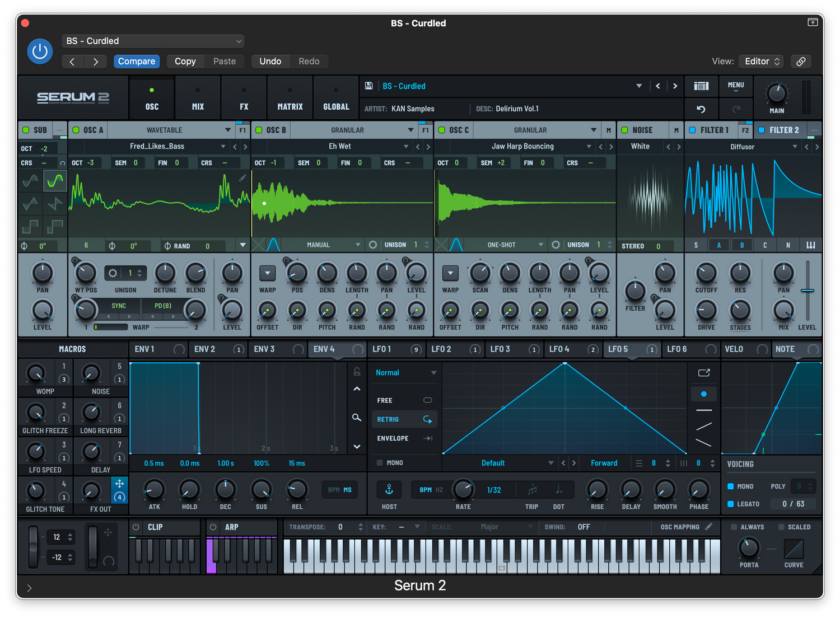Toggle the SUB oscillator enable light
The image size is (840, 618).
pyautogui.click(x=26, y=130)
